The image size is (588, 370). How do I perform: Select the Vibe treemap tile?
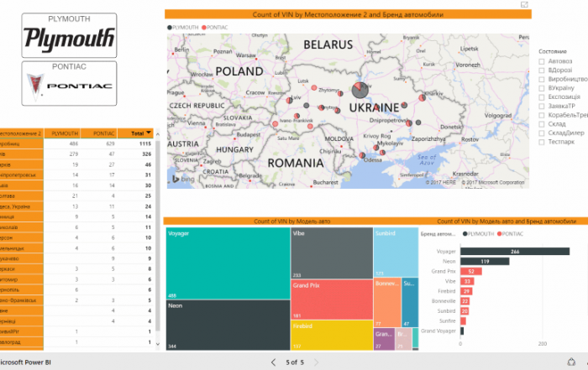[x=332, y=253]
